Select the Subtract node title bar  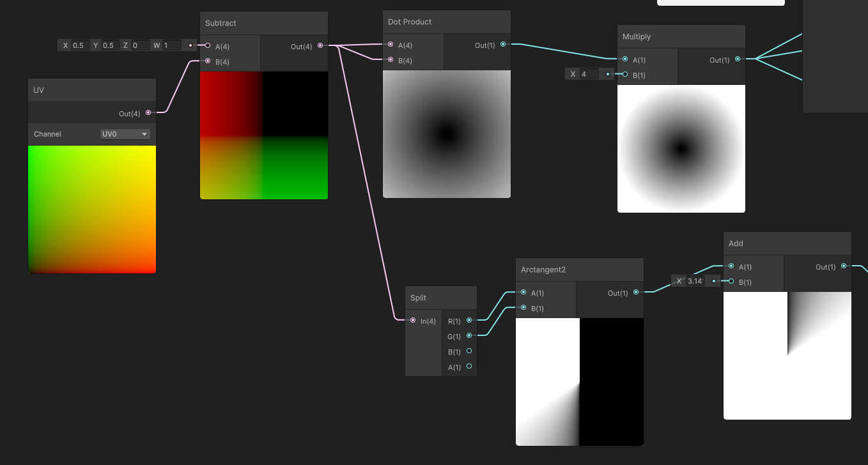pyautogui.click(x=264, y=23)
